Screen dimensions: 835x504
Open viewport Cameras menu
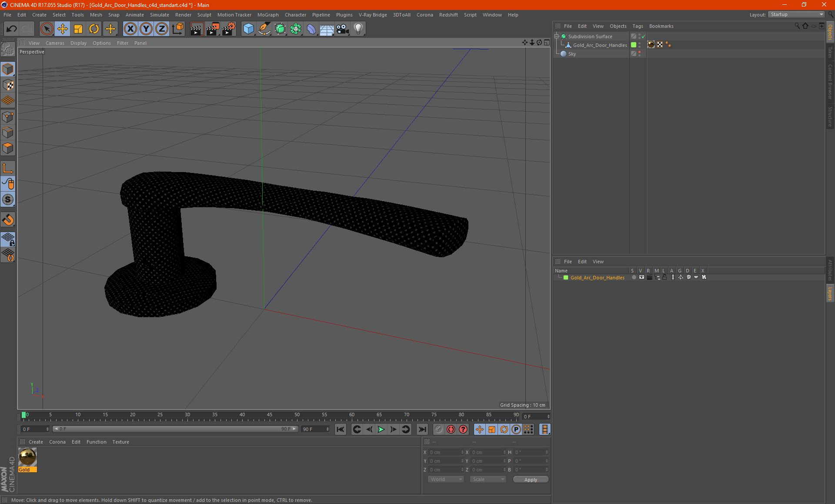(55, 43)
